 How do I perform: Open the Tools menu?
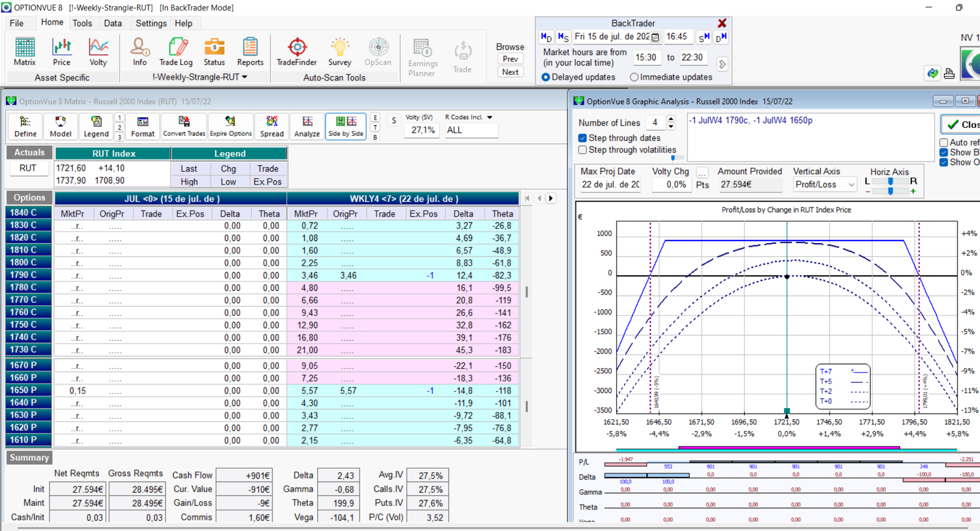coord(82,23)
